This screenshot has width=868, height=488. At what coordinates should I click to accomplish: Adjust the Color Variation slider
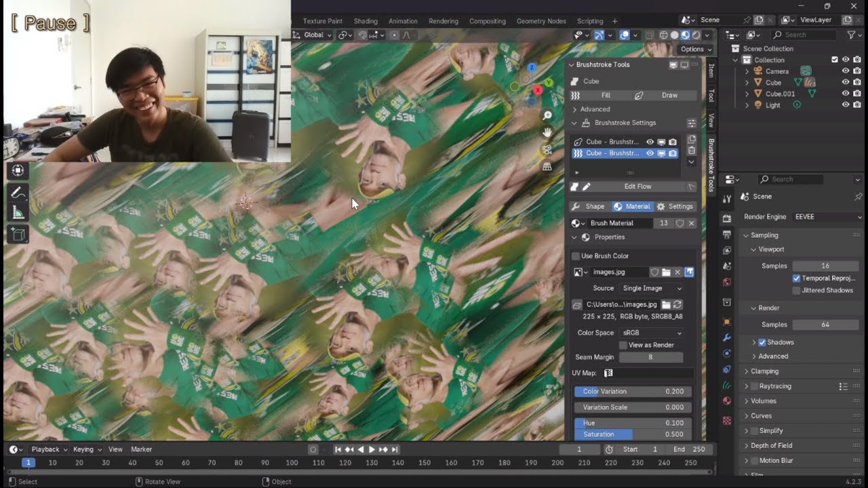pos(633,391)
